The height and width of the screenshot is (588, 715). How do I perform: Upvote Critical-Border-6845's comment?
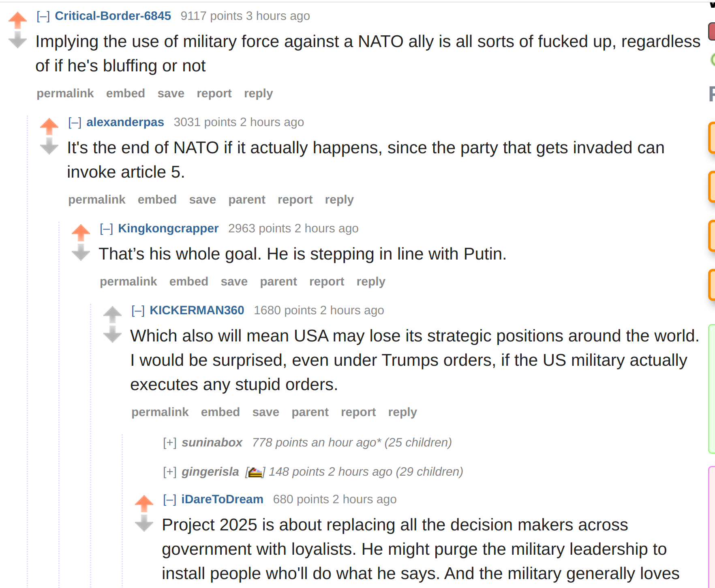tap(17, 20)
